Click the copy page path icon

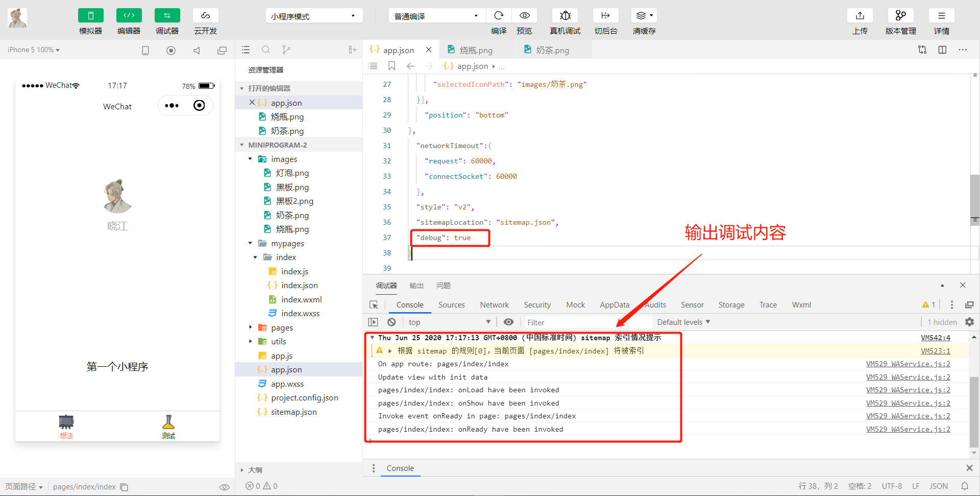(x=124, y=487)
